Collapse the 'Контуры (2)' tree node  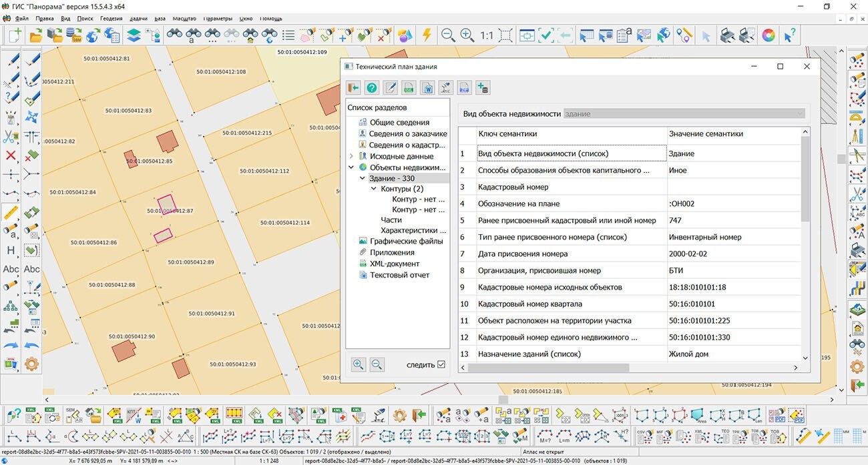[374, 189]
